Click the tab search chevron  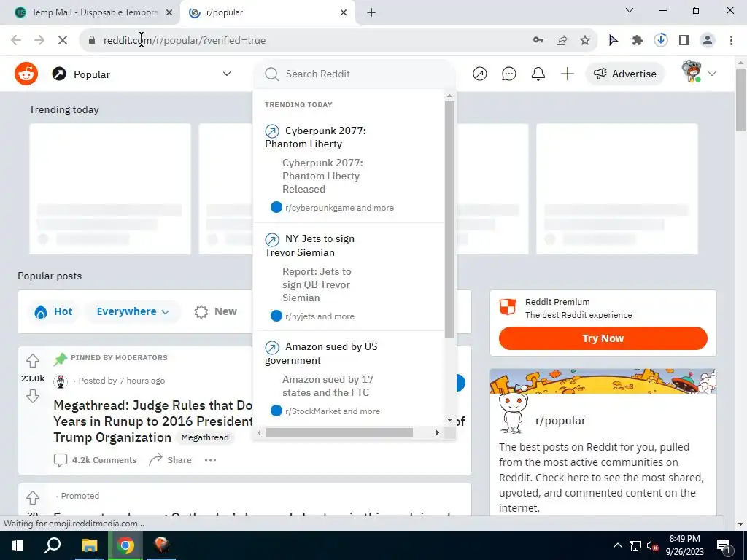tap(630, 10)
